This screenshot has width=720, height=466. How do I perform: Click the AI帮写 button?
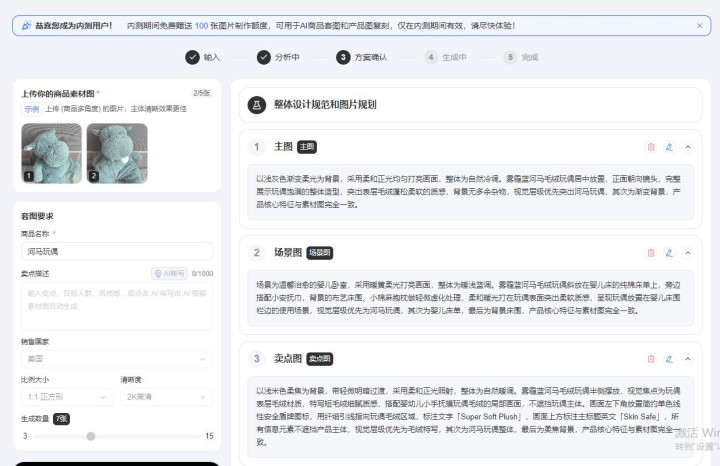click(168, 273)
